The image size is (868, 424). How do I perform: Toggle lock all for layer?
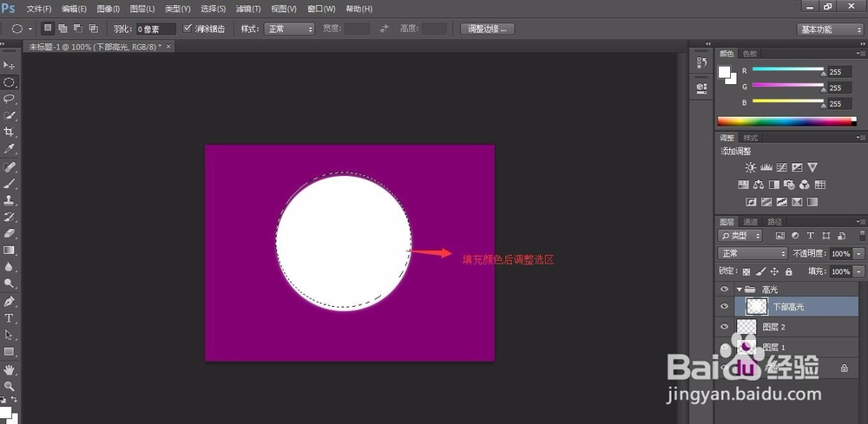point(788,271)
